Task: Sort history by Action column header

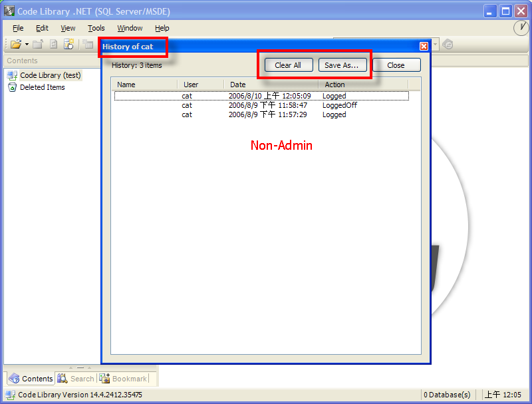Action: 363,85
